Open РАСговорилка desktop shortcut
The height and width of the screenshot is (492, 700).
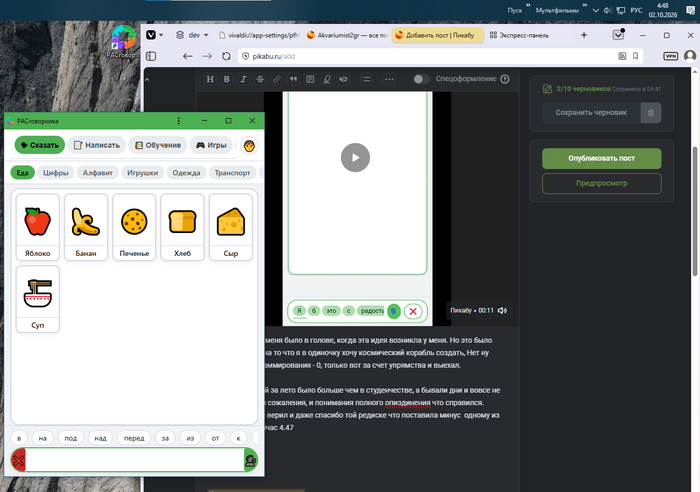(121, 42)
